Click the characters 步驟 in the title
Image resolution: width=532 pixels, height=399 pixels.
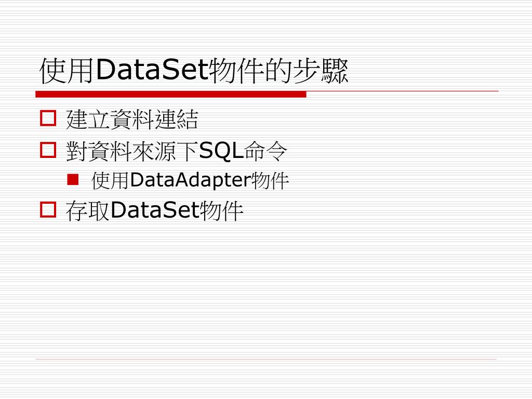click(321, 71)
